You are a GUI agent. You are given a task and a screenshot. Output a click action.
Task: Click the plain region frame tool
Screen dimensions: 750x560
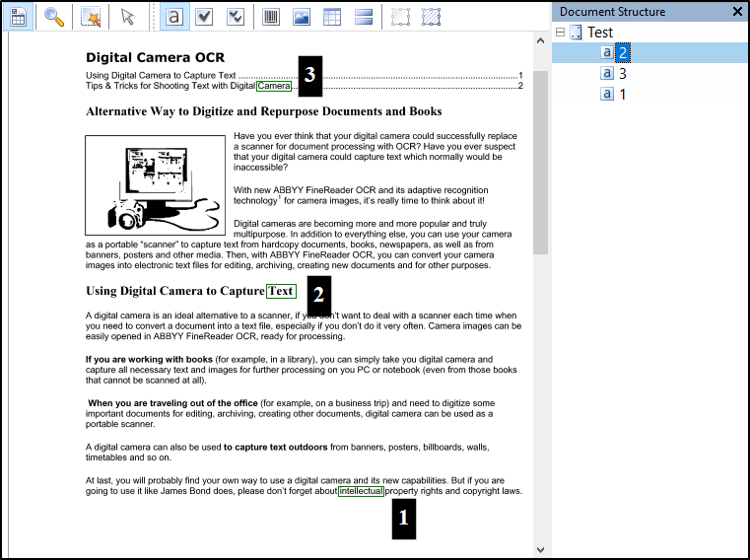click(x=400, y=17)
